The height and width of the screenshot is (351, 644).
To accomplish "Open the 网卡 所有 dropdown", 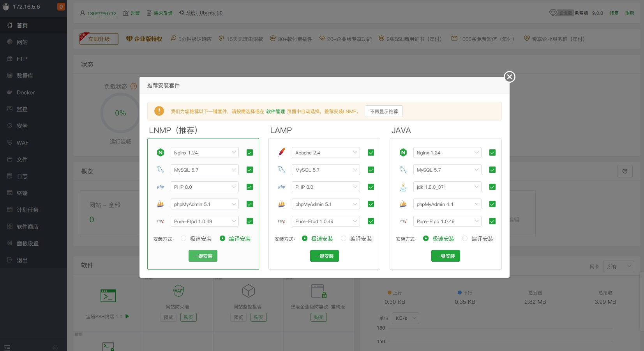I will click(619, 266).
